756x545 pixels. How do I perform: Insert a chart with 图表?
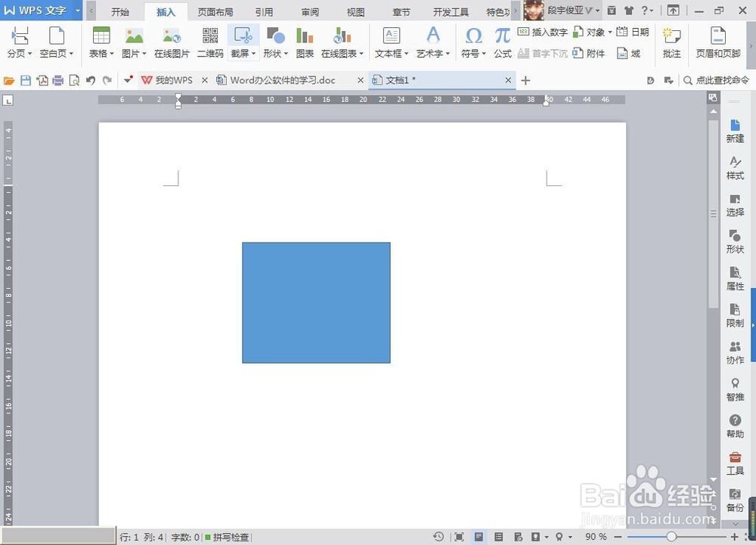coord(305,42)
